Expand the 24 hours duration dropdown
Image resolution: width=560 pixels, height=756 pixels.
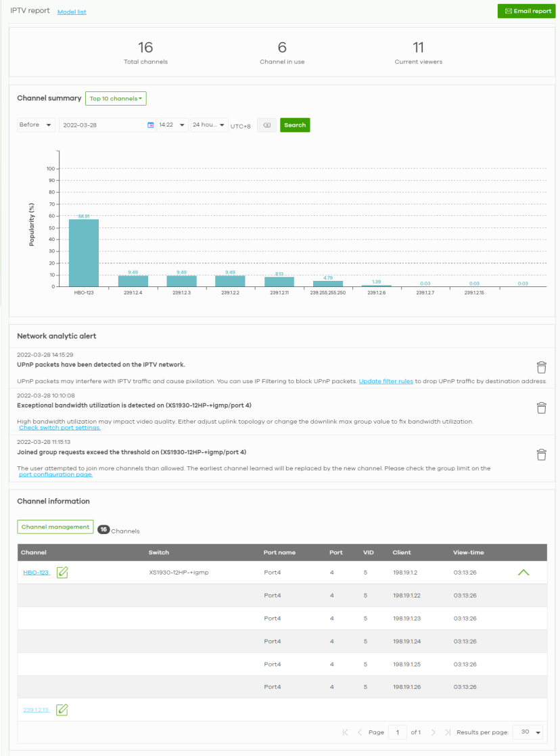pyautogui.click(x=209, y=125)
